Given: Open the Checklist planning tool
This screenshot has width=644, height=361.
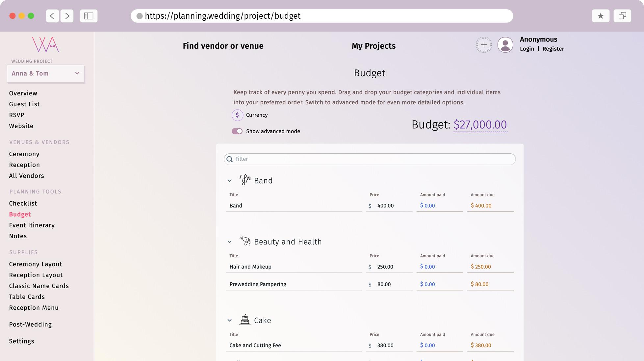Looking at the screenshot, I should point(23,203).
